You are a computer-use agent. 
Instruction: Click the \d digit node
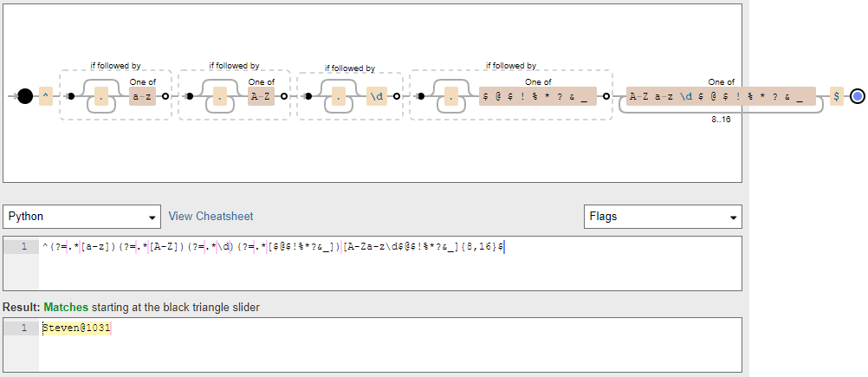pyautogui.click(x=376, y=96)
